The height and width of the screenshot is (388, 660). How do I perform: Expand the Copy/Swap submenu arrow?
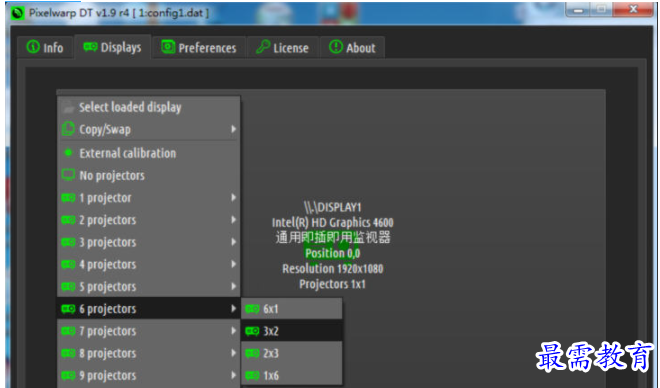pos(233,129)
